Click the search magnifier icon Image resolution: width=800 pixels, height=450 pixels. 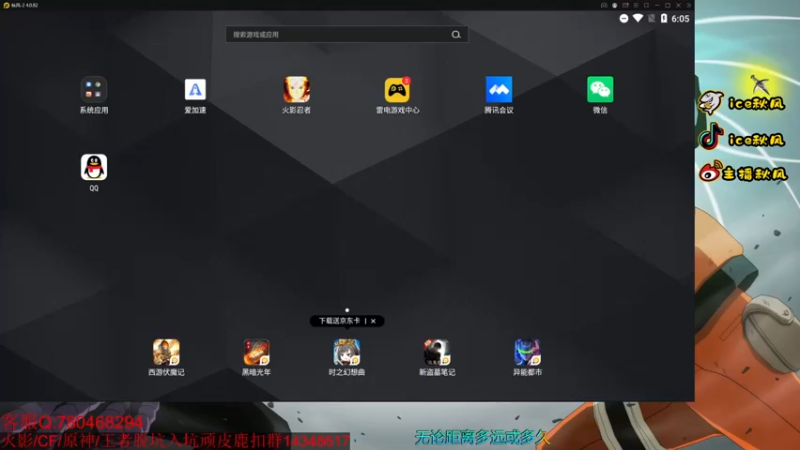pyautogui.click(x=456, y=35)
